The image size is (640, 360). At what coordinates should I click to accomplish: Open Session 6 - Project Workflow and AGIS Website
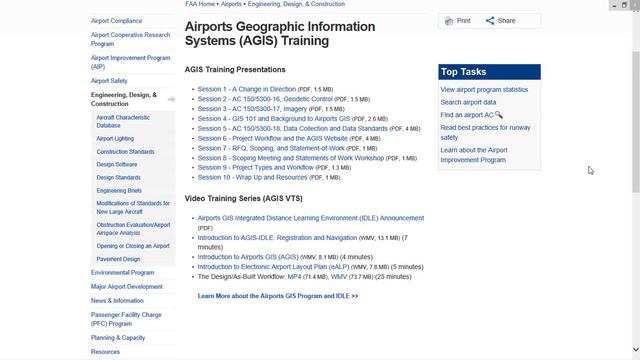pyautogui.click(x=273, y=138)
